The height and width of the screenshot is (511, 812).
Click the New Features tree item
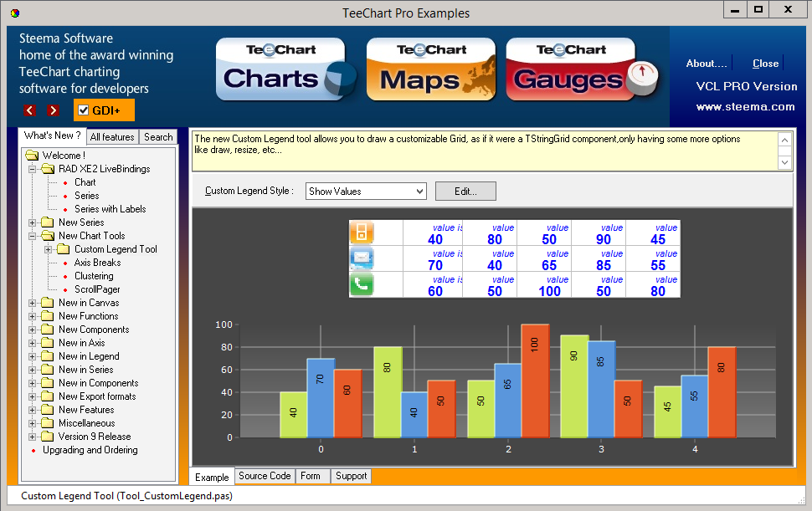pyautogui.click(x=86, y=410)
